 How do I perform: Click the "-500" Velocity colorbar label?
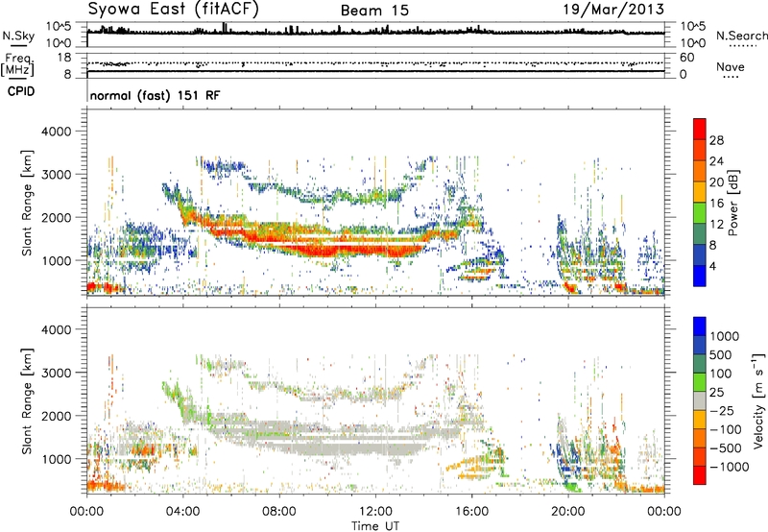tap(728, 448)
